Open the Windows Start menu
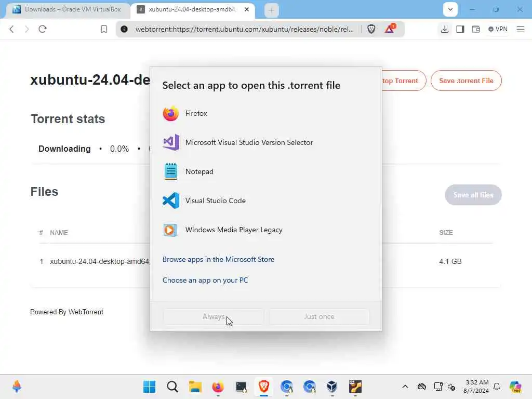 149,387
